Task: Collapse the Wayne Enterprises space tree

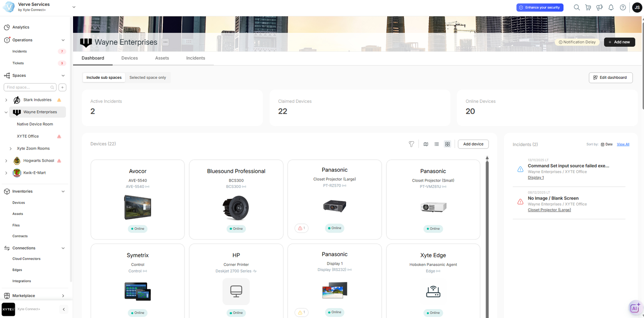Action: pyautogui.click(x=6, y=112)
